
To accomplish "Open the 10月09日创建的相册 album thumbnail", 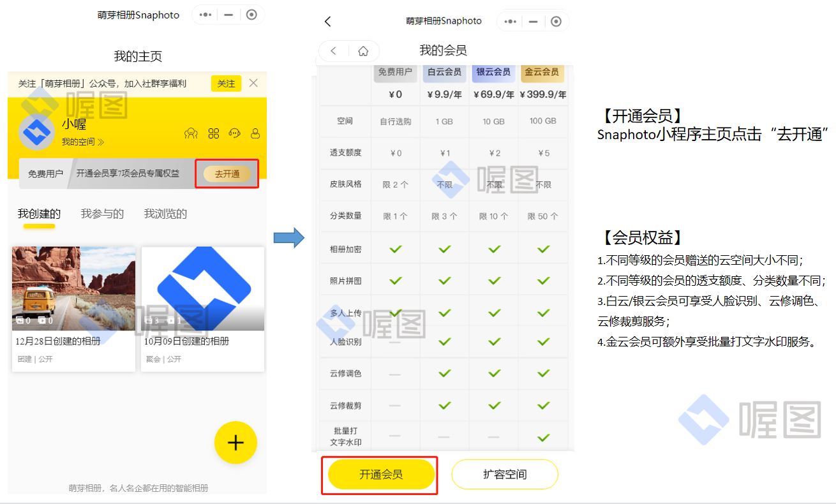I will (x=203, y=288).
